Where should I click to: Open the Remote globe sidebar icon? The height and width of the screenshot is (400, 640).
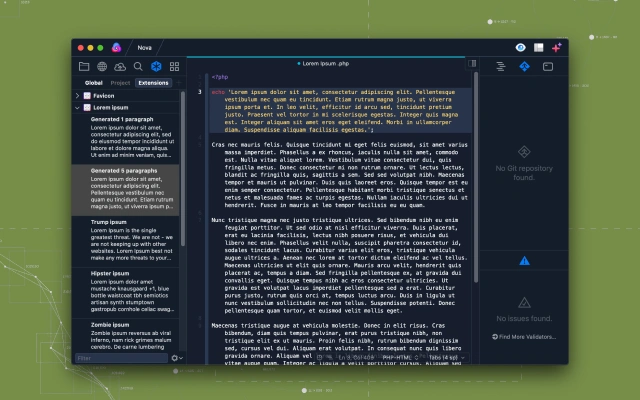click(x=102, y=66)
